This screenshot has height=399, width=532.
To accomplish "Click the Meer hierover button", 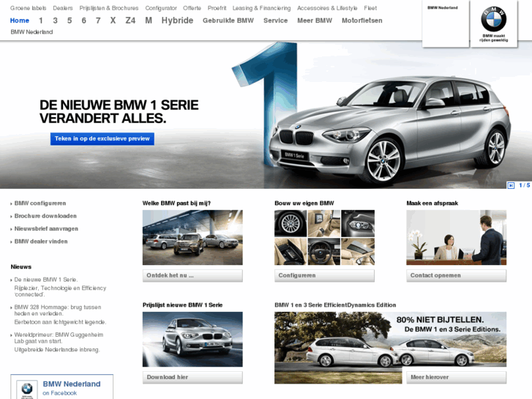I will coord(457,377).
